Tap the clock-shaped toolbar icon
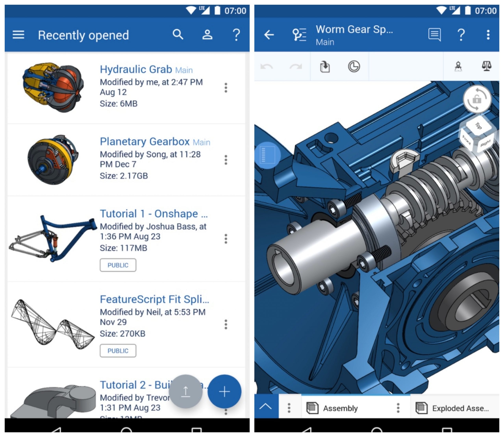Viewport: 504px width, 437px height. tap(354, 66)
